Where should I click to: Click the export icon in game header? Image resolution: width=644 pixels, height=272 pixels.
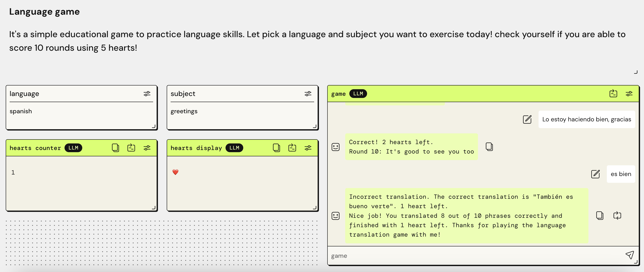(x=613, y=94)
